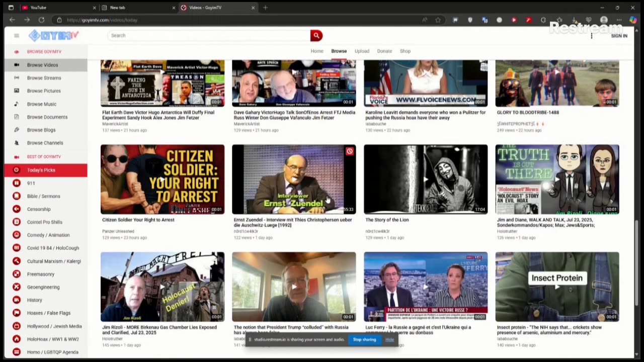Viewport: 644px width, 362px height.
Task: Click the Freemasonry category icon
Action: pyautogui.click(x=17, y=274)
